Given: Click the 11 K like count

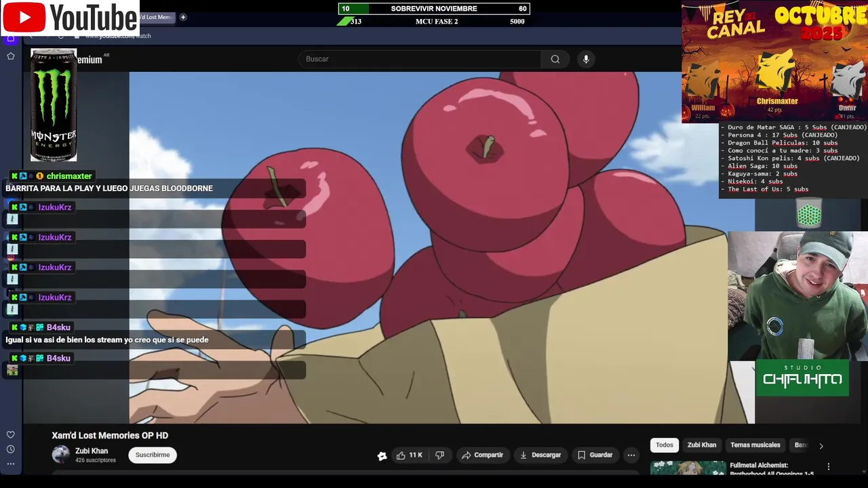Looking at the screenshot, I should [416, 455].
